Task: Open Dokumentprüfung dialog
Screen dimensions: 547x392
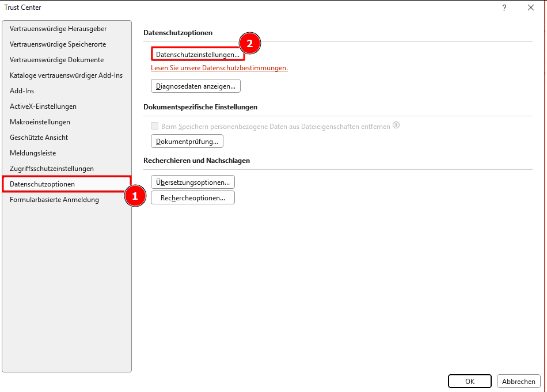Action: click(x=187, y=141)
